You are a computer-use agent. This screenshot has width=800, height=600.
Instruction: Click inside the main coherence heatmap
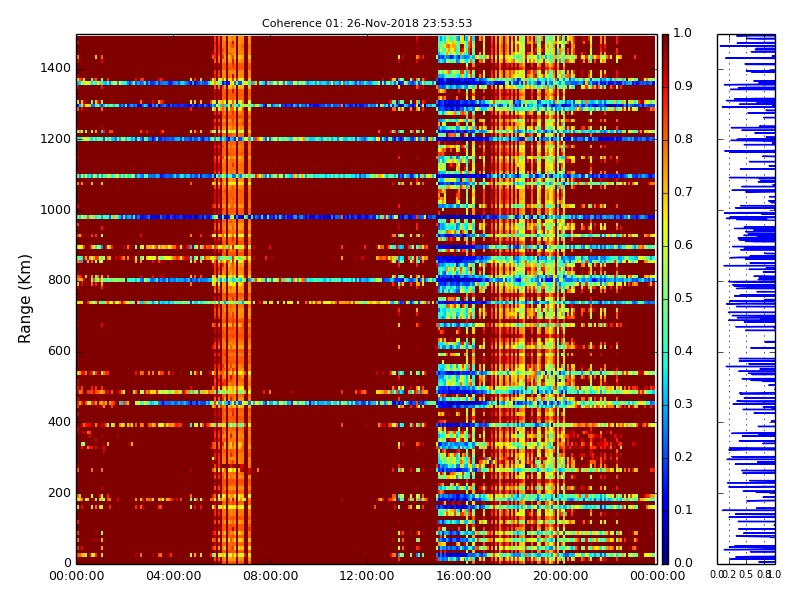(x=366, y=299)
